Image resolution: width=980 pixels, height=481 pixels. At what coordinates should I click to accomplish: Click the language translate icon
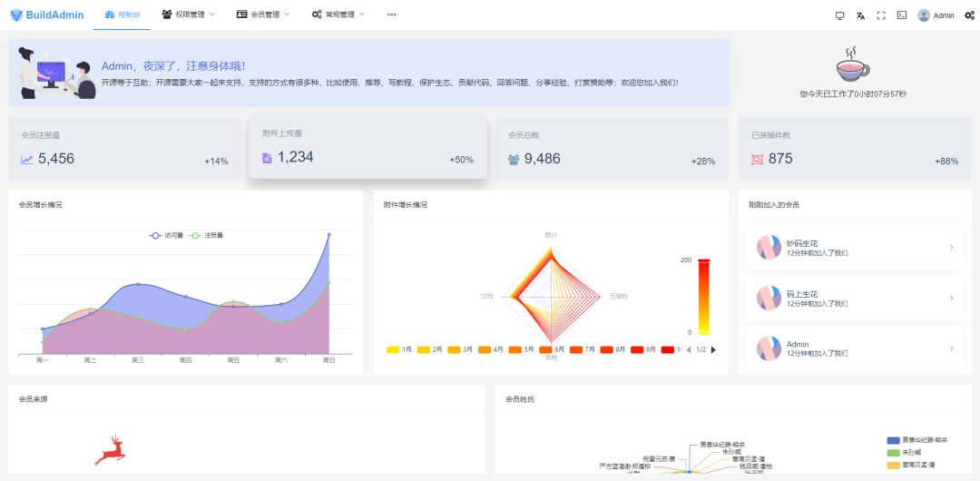coord(860,15)
